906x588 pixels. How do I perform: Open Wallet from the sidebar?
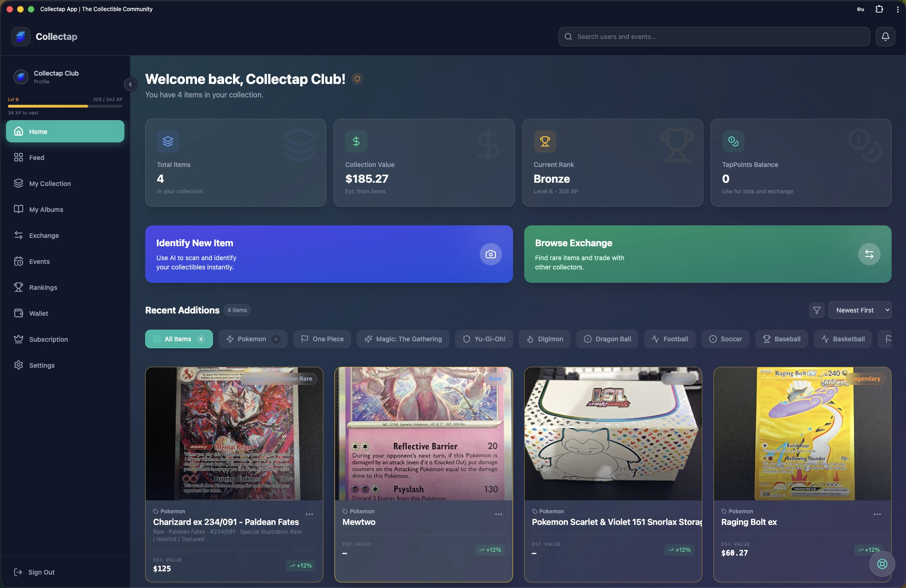(x=65, y=313)
